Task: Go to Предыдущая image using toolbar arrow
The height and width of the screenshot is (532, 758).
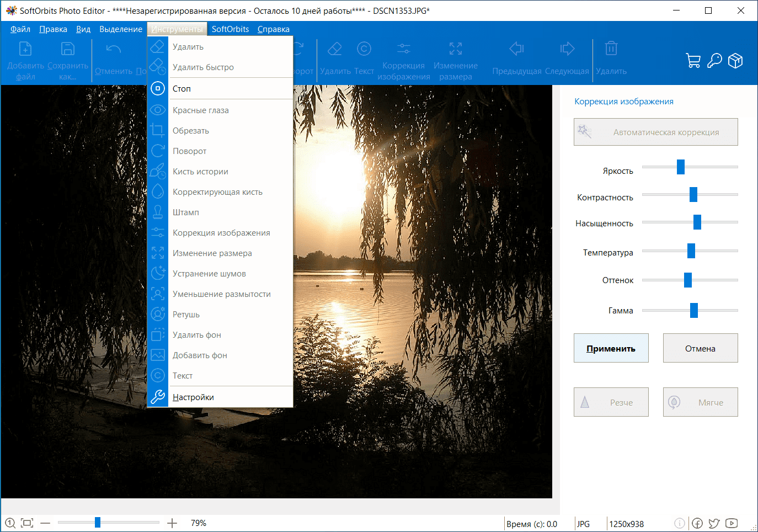Action: point(517,49)
